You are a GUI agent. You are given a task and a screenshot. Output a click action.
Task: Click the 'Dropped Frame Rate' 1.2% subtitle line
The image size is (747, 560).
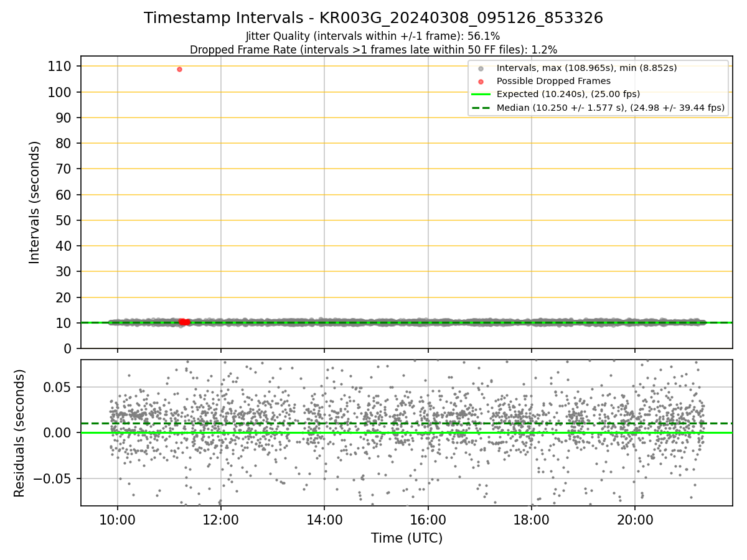374,49
